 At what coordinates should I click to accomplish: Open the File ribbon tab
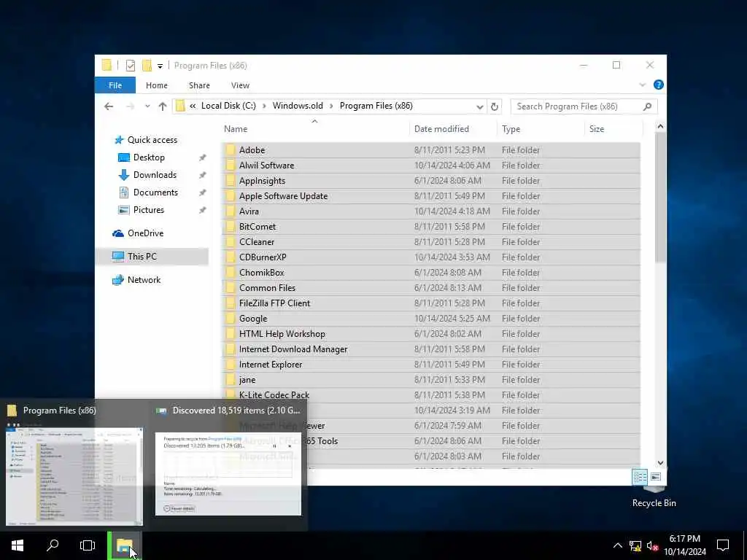click(x=115, y=85)
